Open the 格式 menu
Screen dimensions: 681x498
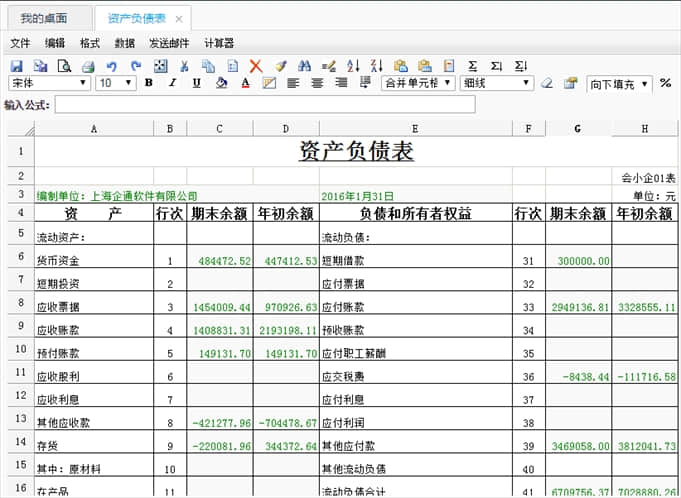tap(90, 43)
